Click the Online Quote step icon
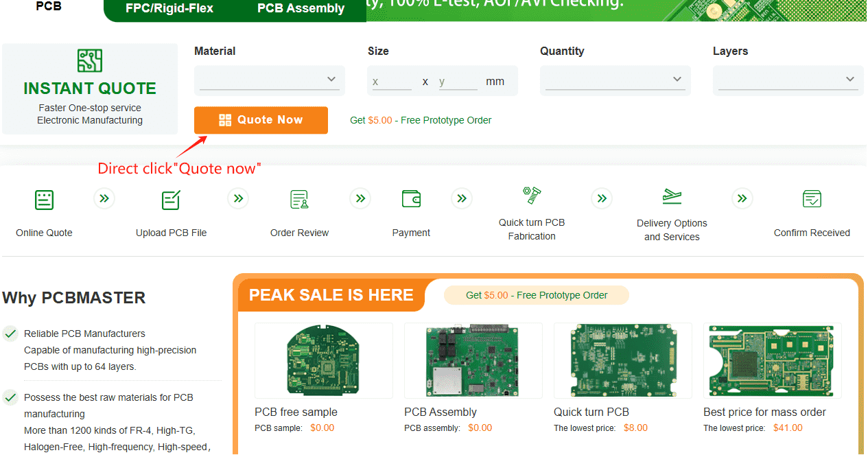 pyautogui.click(x=44, y=200)
